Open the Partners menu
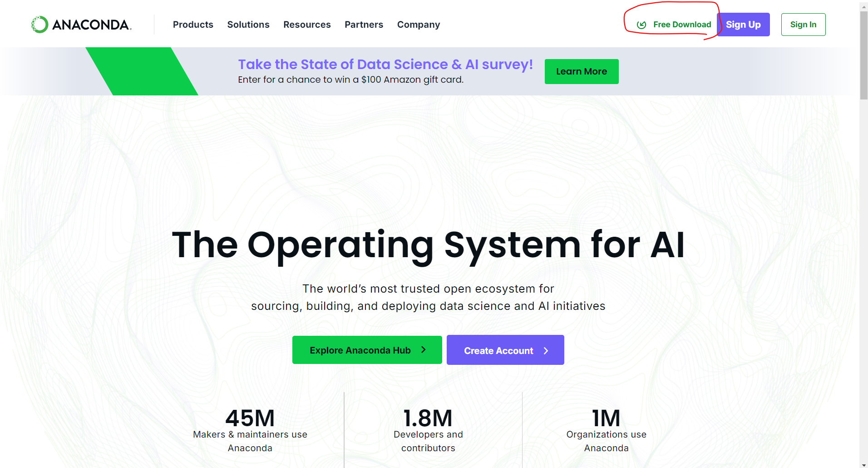The image size is (868, 468). tap(364, 25)
